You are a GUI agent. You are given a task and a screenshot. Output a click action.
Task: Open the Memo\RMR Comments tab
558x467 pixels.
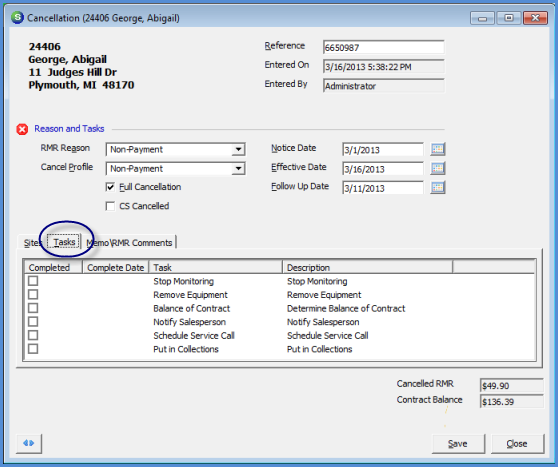tap(130, 243)
